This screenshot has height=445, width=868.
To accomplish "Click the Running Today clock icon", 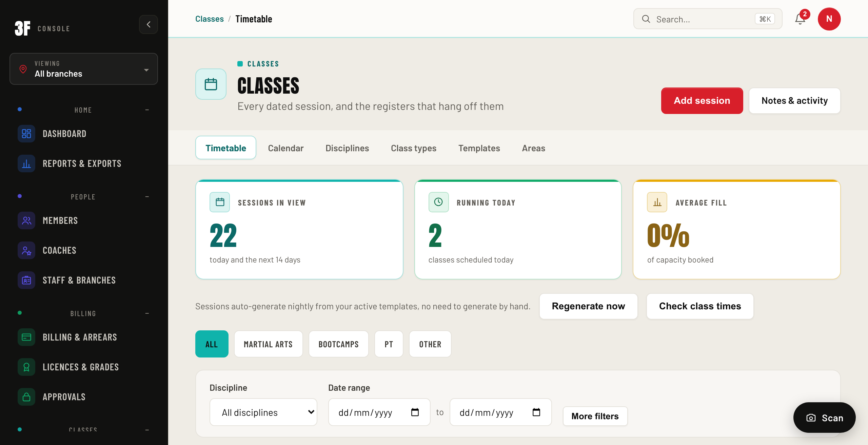I will click(438, 202).
